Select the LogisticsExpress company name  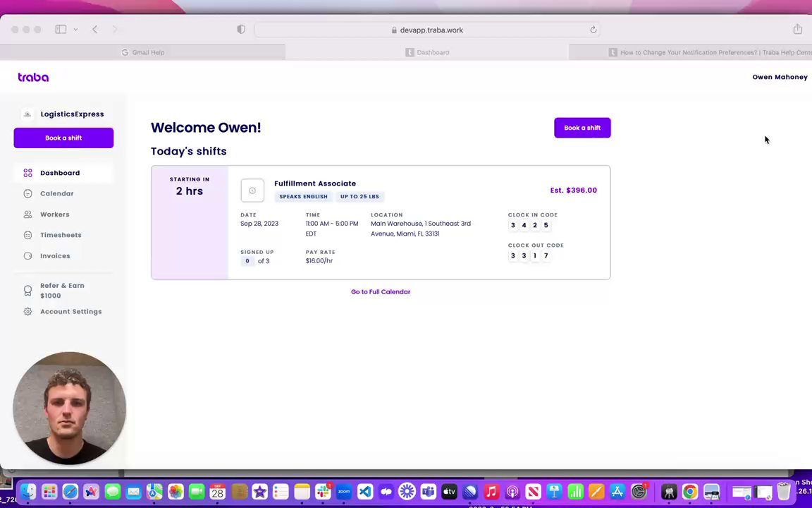[x=73, y=114]
